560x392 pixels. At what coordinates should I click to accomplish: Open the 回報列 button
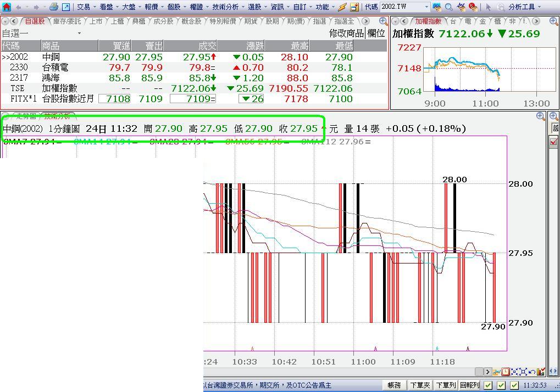point(470,385)
